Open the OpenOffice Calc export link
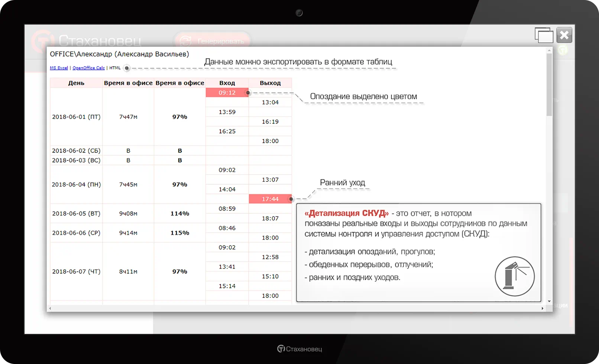Image resolution: width=599 pixels, height=364 pixels. tap(88, 68)
